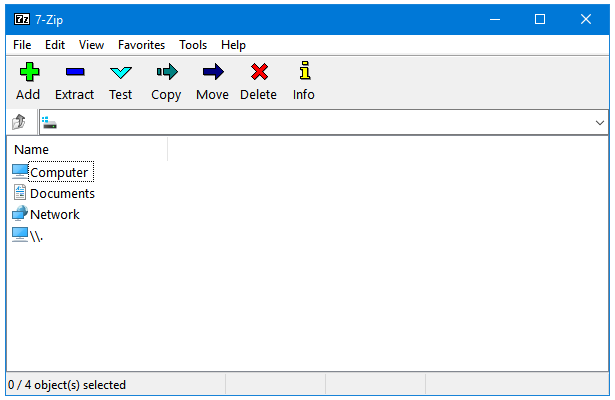Select the Documents entry text

pyautogui.click(x=62, y=193)
